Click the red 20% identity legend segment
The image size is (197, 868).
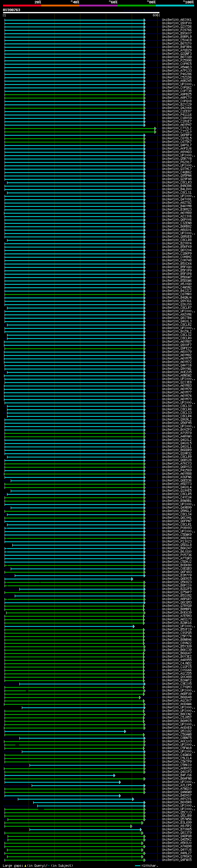(x=22, y=6)
